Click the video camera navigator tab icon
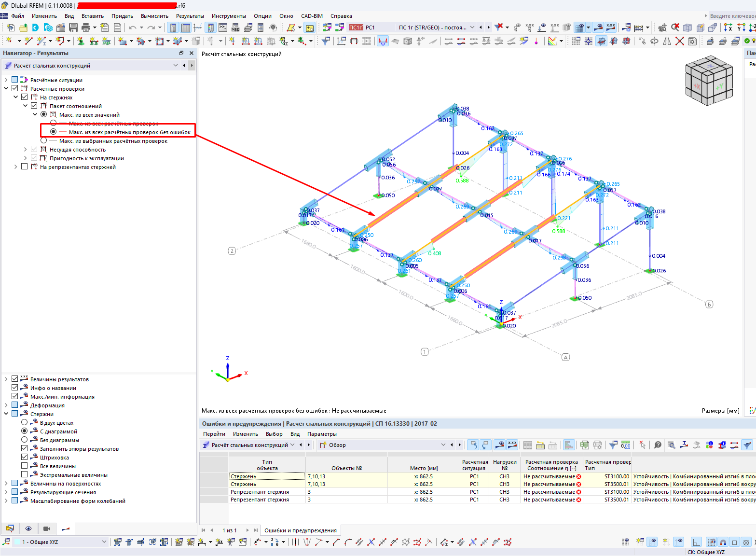 (47, 528)
